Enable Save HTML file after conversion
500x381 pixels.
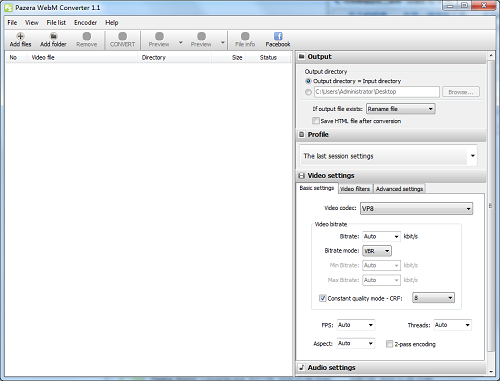coord(316,121)
